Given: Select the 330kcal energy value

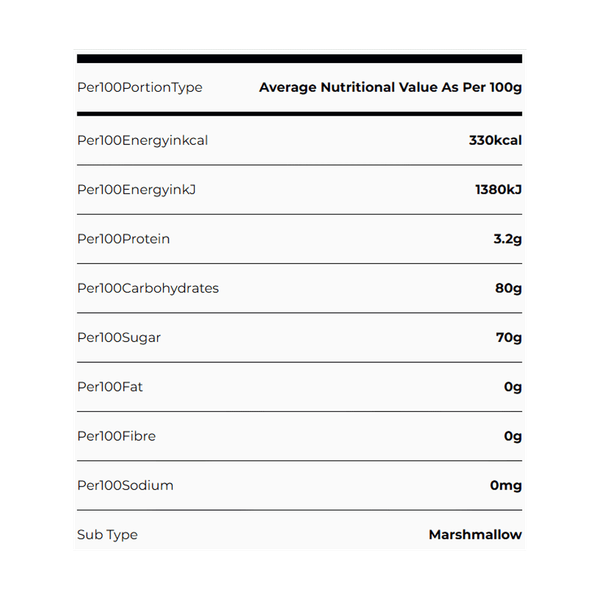Looking at the screenshot, I should pyautogui.click(x=495, y=140).
